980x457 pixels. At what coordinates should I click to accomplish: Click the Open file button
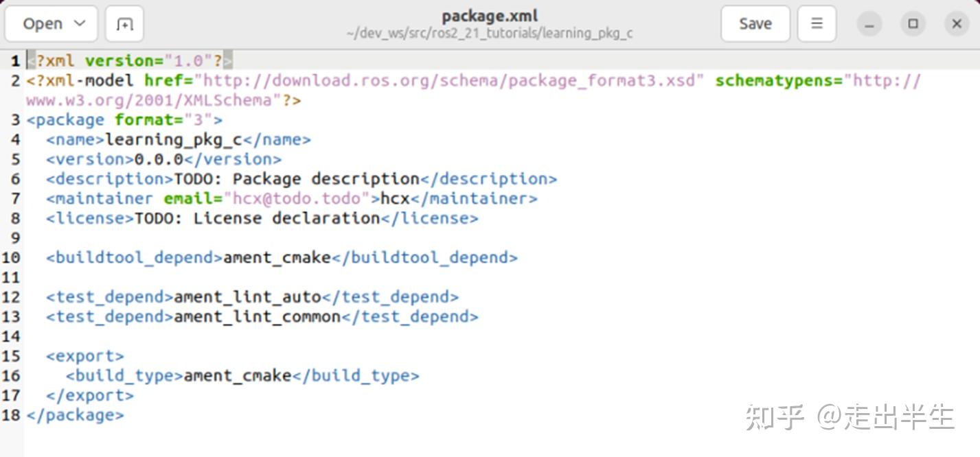point(42,24)
